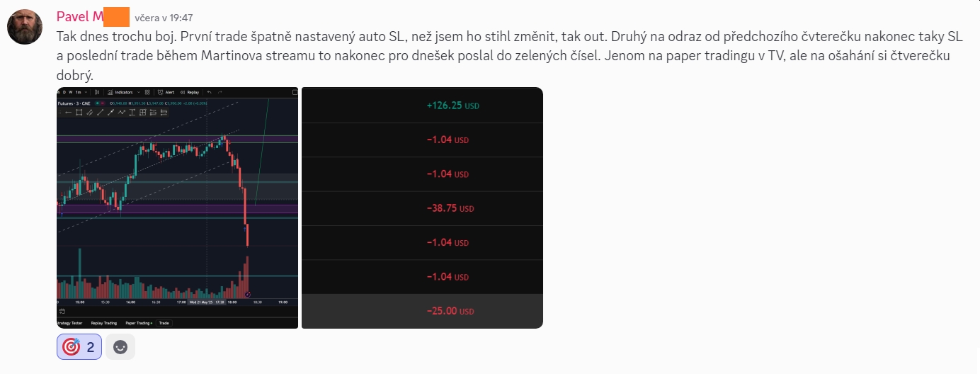Click the Trade button below the chart

[164, 323]
